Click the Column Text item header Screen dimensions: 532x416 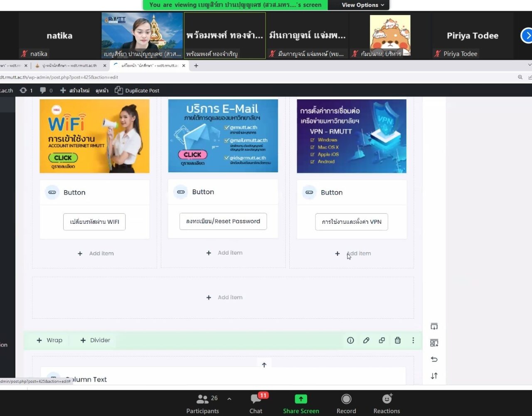click(223, 376)
